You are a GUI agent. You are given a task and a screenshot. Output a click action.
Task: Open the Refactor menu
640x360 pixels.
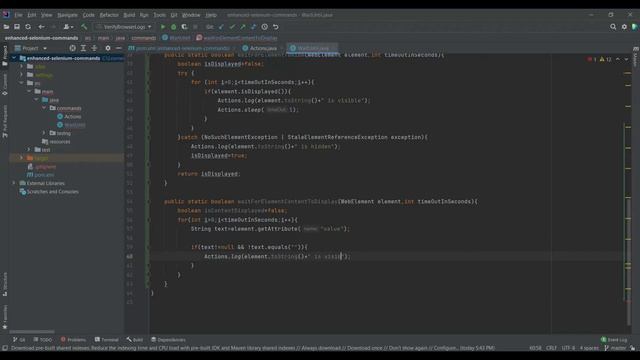click(109, 15)
